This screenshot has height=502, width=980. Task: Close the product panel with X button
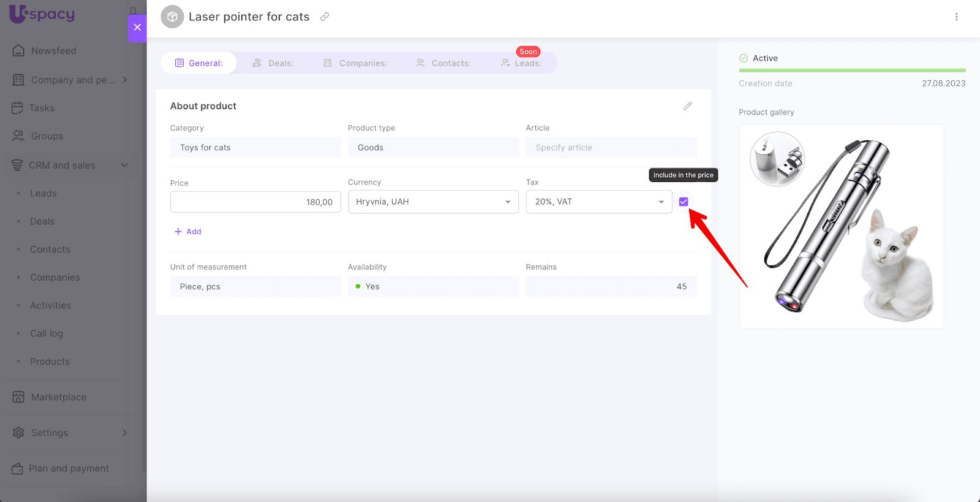pos(137,28)
